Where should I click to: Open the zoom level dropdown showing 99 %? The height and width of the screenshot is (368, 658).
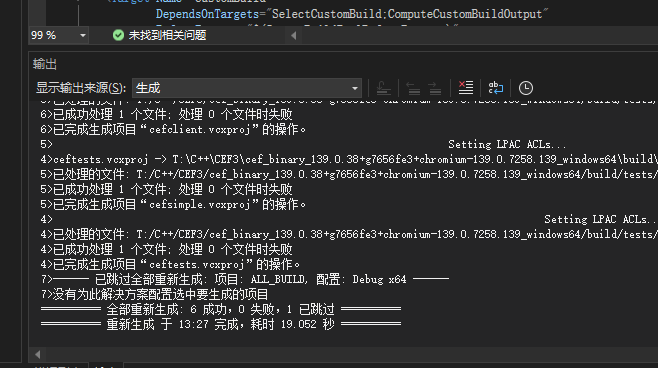tap(58, 35)
